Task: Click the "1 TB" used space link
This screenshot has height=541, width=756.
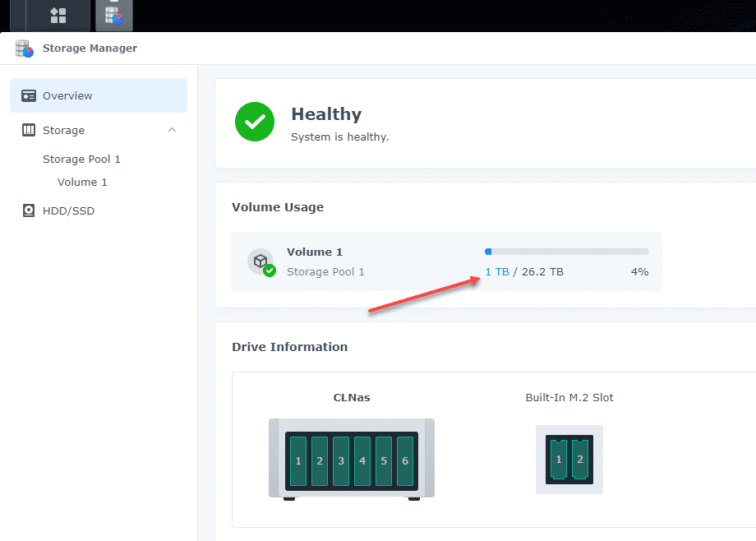Action: click(496, 271)
